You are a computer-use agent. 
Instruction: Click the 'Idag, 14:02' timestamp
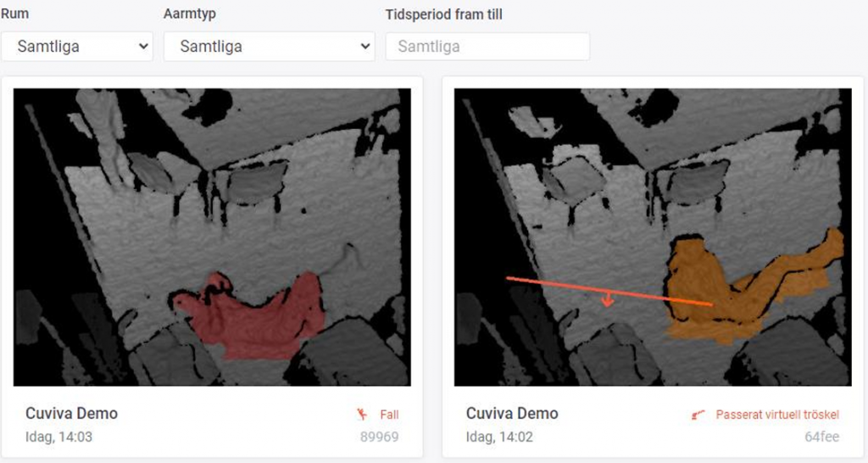(x=499, y=437)
